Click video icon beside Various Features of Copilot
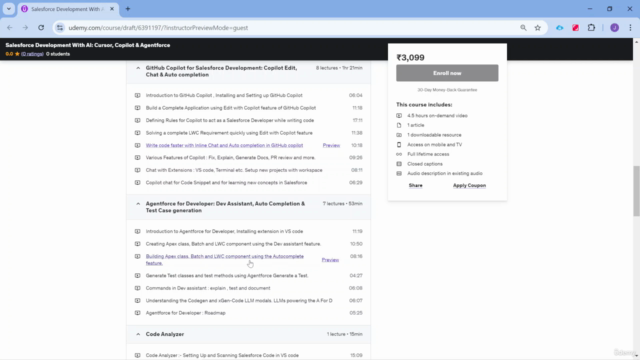This screenshot has width=640, height=360. (x=138, y=158)
